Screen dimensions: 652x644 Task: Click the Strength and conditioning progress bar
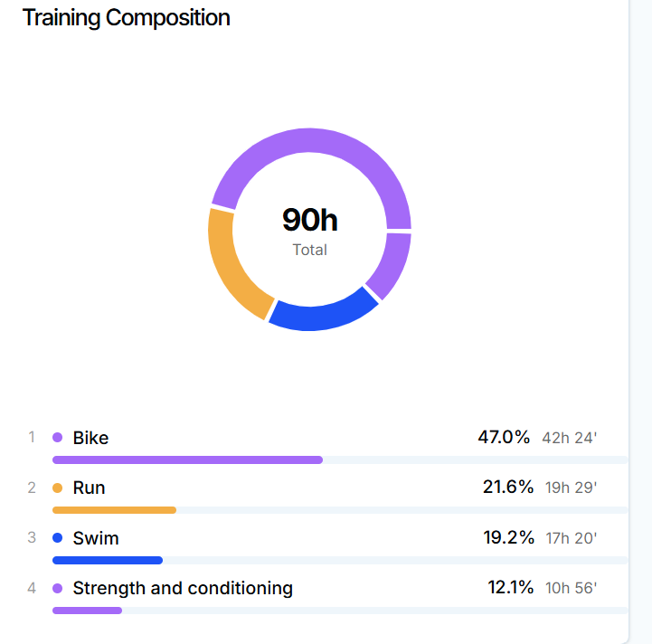pos(87,611)
